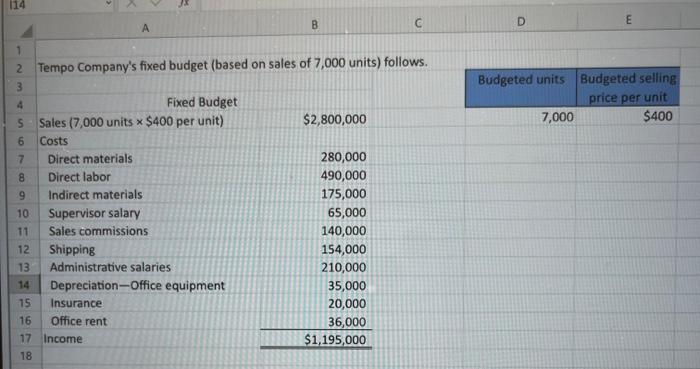This screenshot has width=700, height=369.
Task: Select the 65,000 value cell
Action: [347, 212]
